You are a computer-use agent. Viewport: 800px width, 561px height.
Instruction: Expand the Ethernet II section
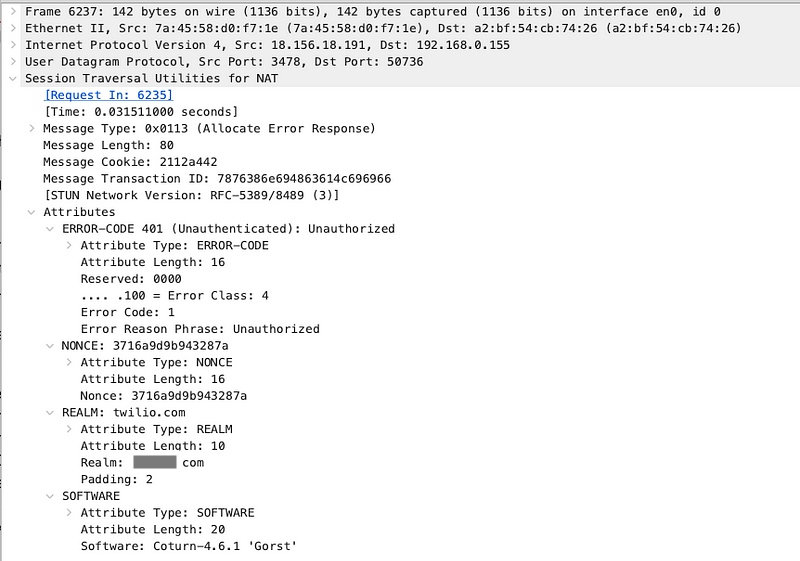coord(13,28)
